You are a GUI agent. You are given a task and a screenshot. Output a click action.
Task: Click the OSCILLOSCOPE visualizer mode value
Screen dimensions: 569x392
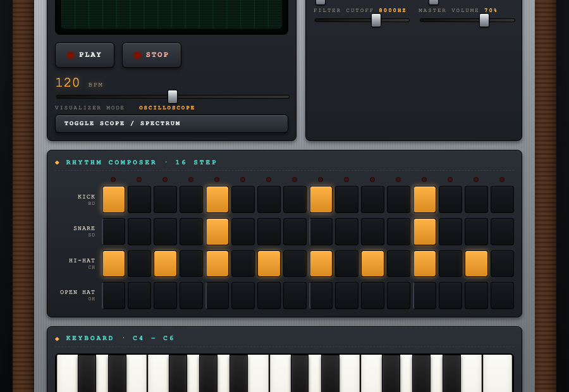click(167, 107)
